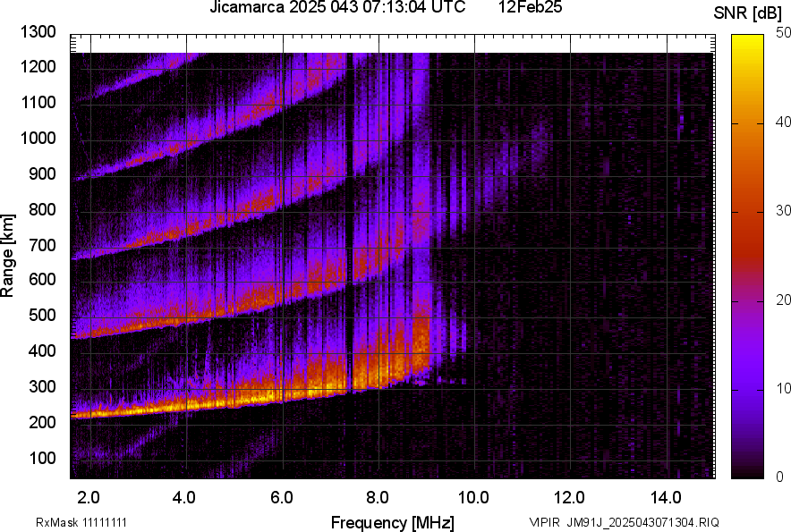Click the VIPIR label before the filename
791x532 pixels.
543,522
